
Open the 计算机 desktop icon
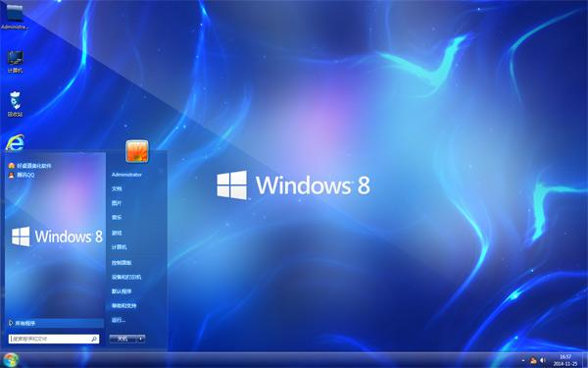15,62
